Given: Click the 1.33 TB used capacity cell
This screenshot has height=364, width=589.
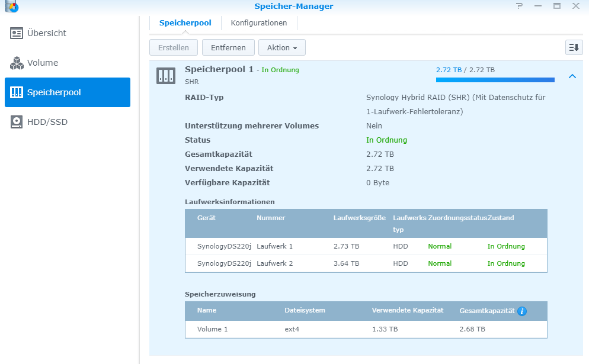Looking at the screenshot, I should 385,330.
